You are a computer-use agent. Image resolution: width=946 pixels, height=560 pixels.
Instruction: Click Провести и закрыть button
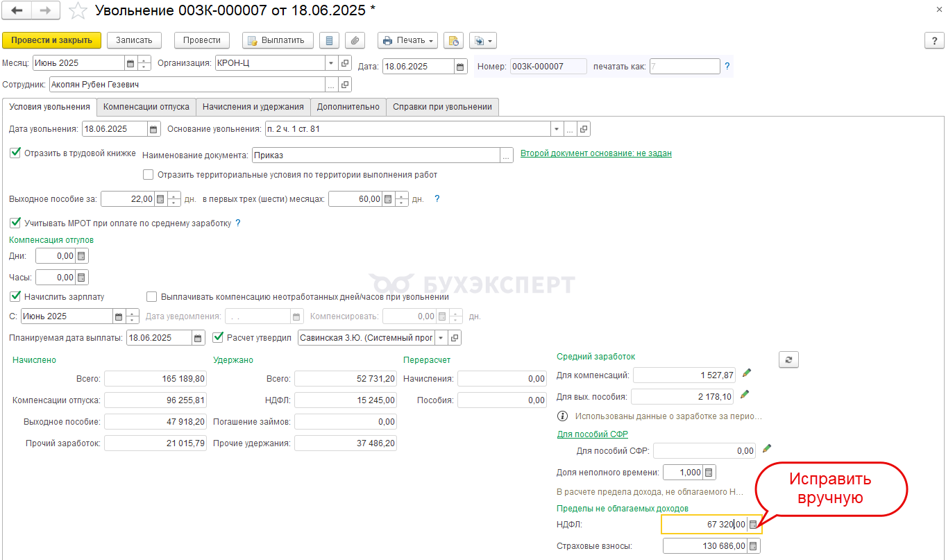tap(52, 40)
